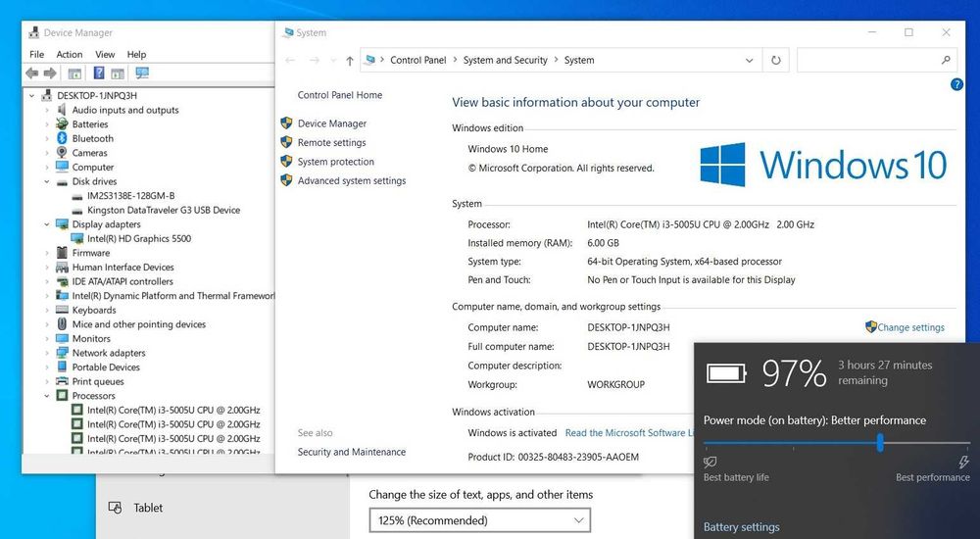Open the Help menu in Device Manager
Image resolution: width=980 pixels, height=539 pixels.
[x=136, y=55]
